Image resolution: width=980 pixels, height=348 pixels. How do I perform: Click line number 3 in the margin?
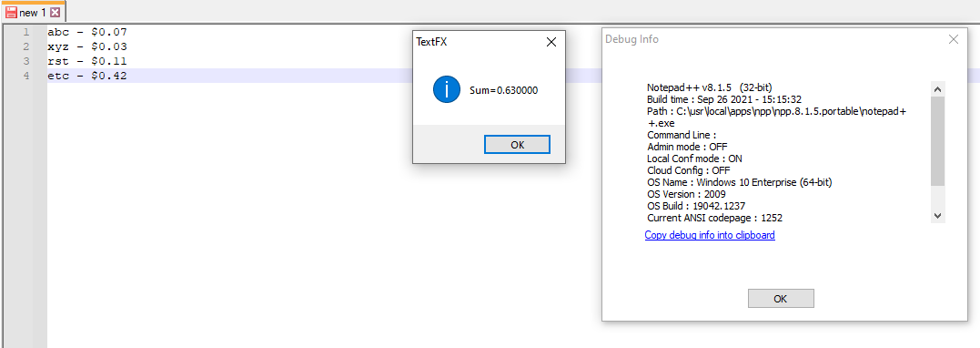25,61
